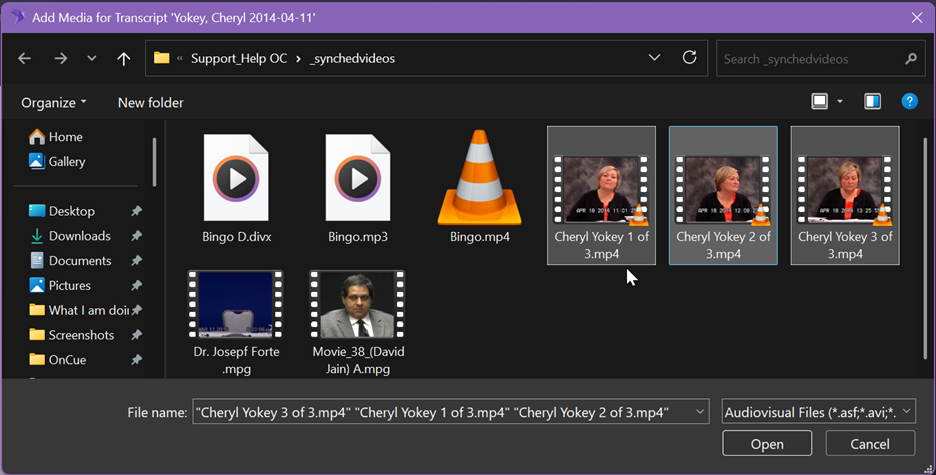Change the view layout icon
Viewport: 936px width, 475px height.
pos(820,101)
